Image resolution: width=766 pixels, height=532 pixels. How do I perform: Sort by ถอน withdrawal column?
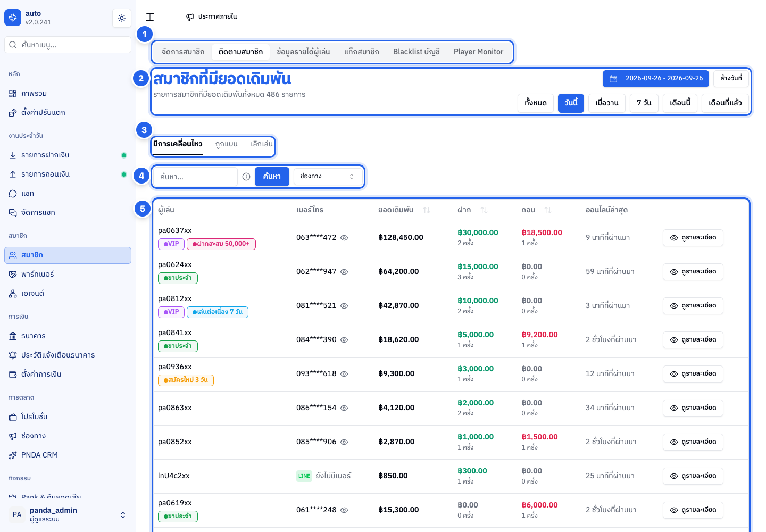pyautogui.click(x=548, y=210)
